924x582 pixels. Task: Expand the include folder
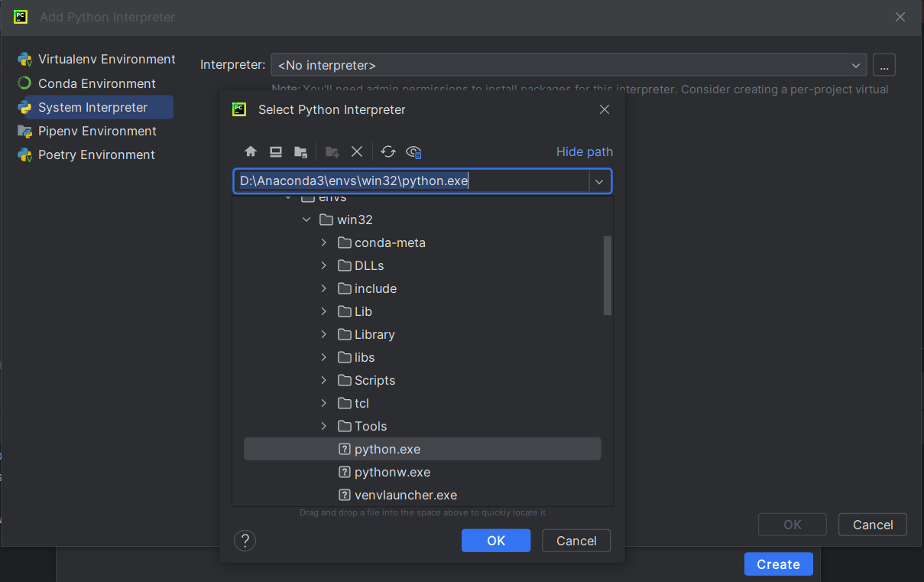324,288
